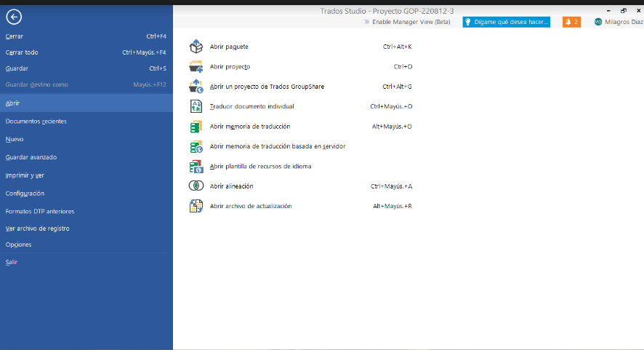Click the Alt+Mayús.+R shortcut text
The width and height of the screenshot is (644, 350).
point(393,206)
